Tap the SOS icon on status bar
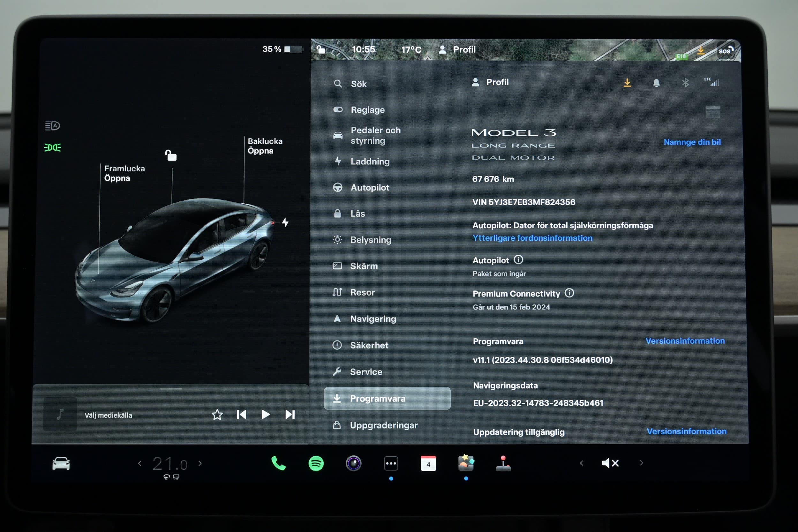 (x=726, y=51)
